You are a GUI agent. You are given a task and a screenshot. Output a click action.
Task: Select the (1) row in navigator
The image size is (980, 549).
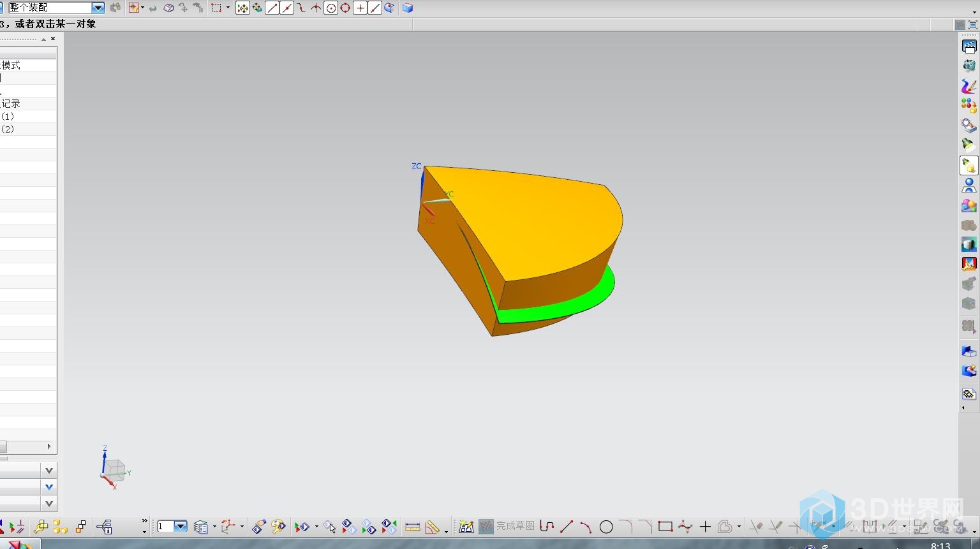click(x=28, y=116)
